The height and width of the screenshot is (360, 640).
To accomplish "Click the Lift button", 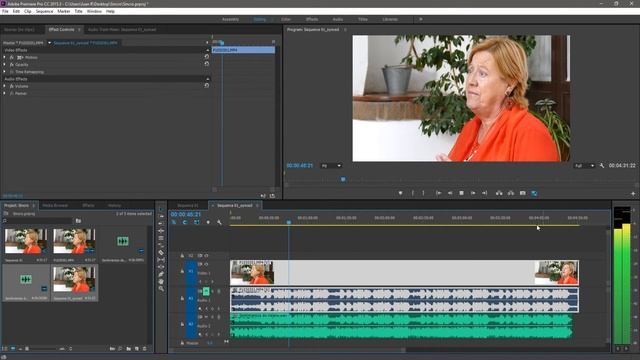I will click(x=499, y=193).
